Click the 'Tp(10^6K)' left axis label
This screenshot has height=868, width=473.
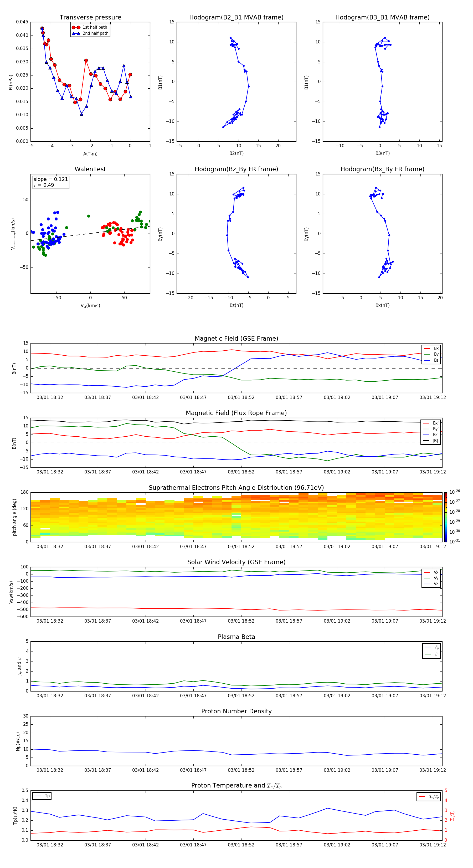coord(15,815)
